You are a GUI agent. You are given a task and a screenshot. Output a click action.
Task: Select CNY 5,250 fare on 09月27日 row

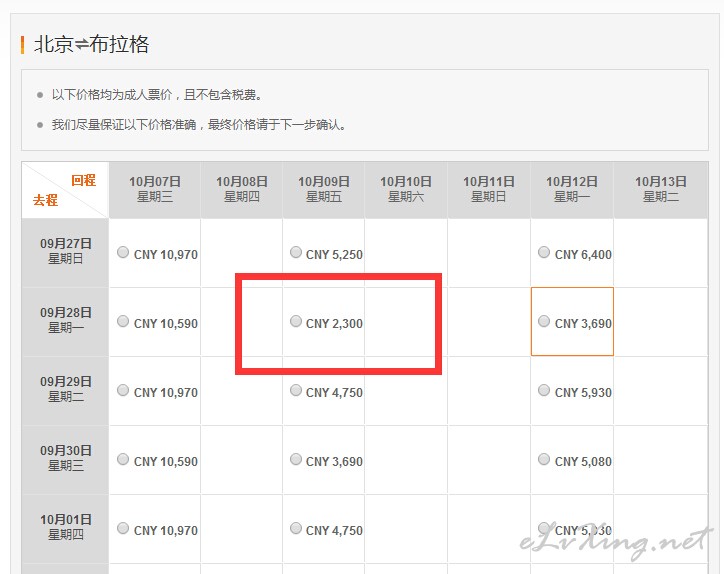click(296, 253)
